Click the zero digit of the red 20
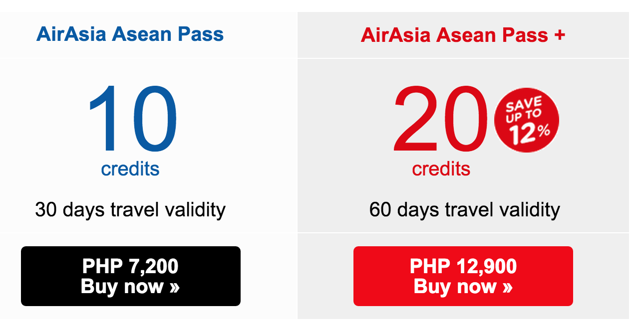Image resolution: width=644 pixels, height=334 pixels. tap(464, 119)
